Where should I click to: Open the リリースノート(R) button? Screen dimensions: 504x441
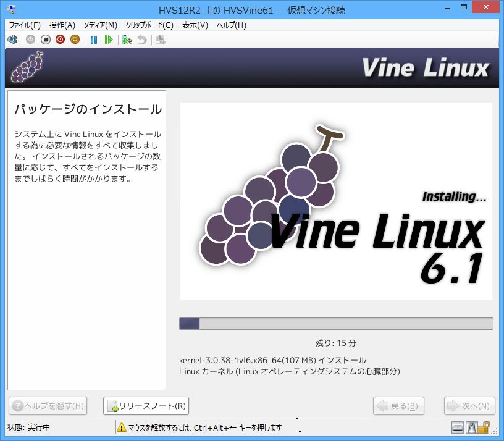146,406
